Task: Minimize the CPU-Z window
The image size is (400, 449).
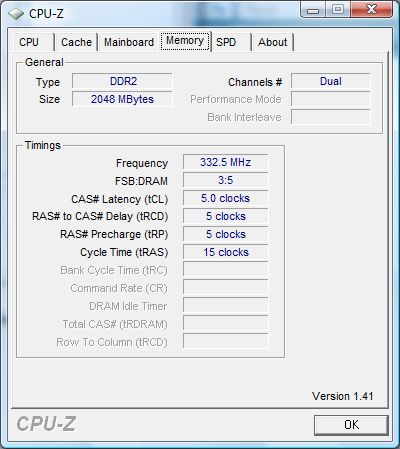Action: tap(313, 10)
